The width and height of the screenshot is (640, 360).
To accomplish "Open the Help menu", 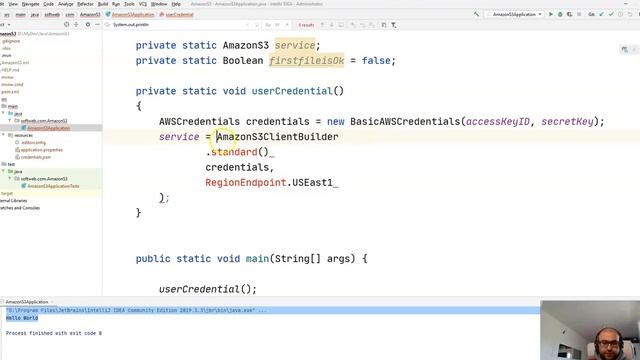I will point(176,4).
